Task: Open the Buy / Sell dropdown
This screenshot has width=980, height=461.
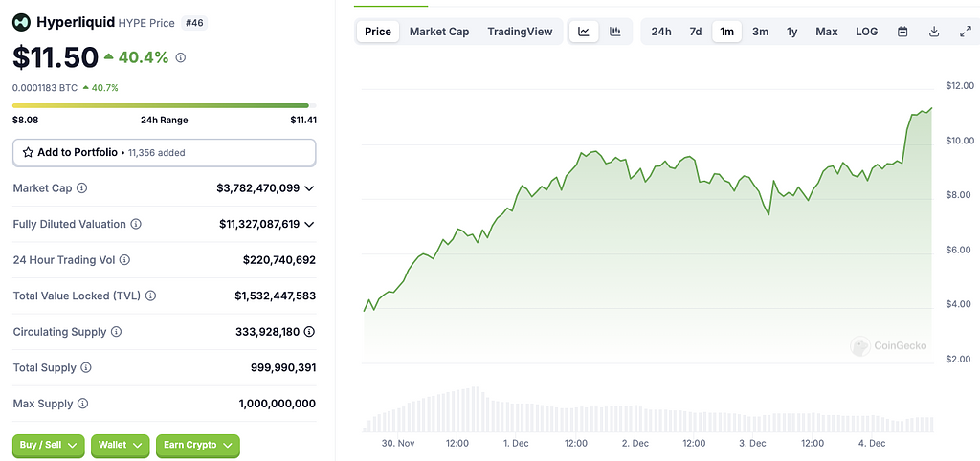Action: click(48, 445)
